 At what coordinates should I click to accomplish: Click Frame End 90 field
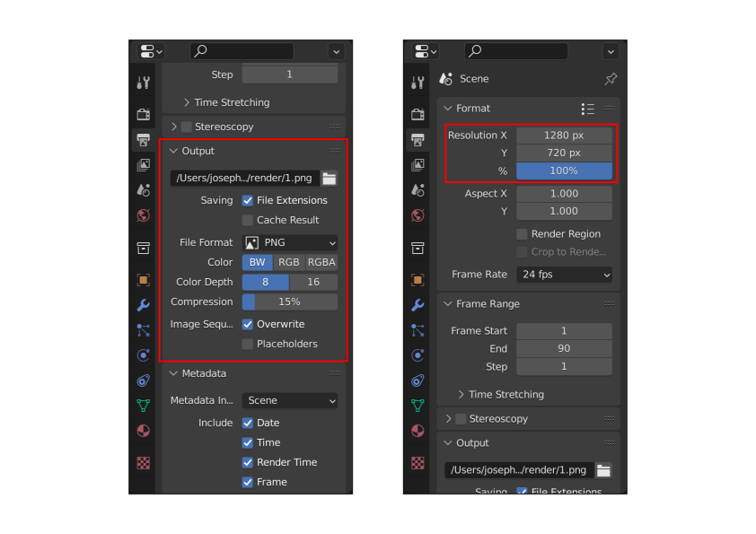click(x=564, y=349)
